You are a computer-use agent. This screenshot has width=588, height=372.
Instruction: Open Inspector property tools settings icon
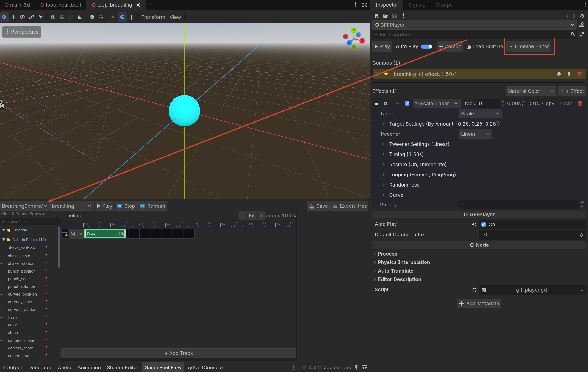(582, 34)
